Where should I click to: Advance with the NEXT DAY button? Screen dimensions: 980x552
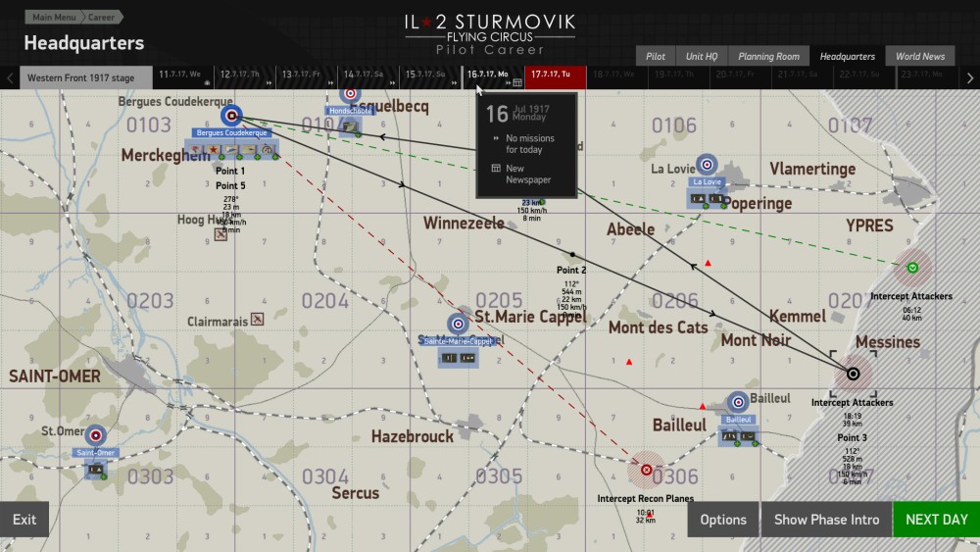pyautogui.click(x=936, y=520)
